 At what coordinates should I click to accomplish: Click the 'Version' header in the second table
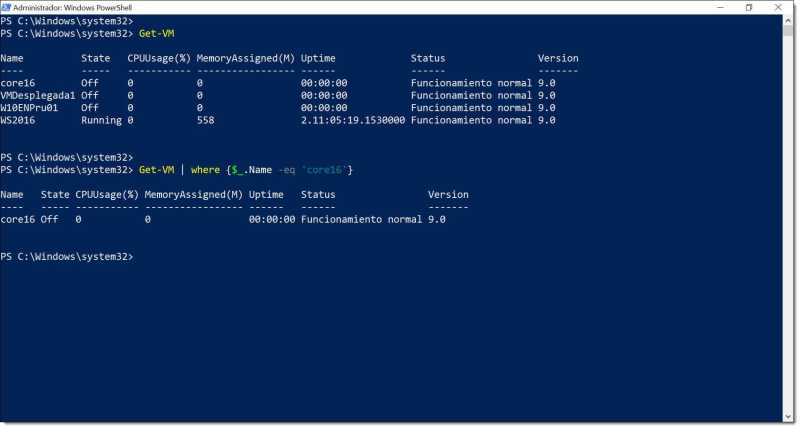point(448,194)
